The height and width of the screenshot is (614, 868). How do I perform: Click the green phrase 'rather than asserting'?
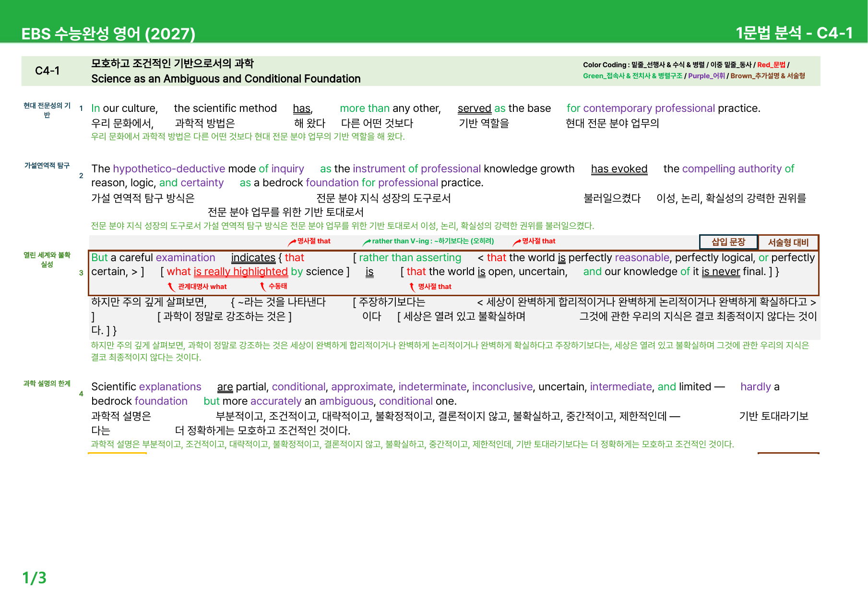pyautogui.click(x=410, y=258)
